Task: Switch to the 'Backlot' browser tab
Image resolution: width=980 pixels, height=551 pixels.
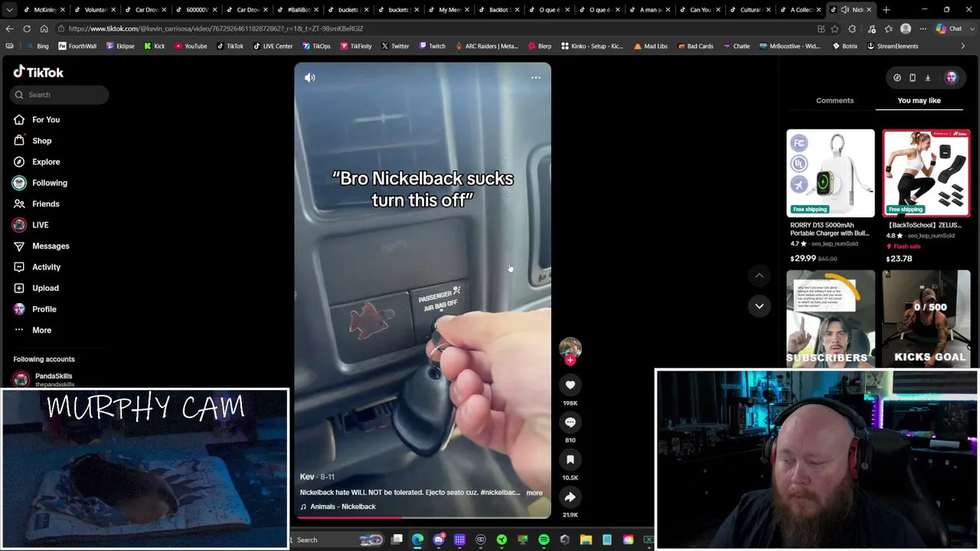Action: pos(498,10)
